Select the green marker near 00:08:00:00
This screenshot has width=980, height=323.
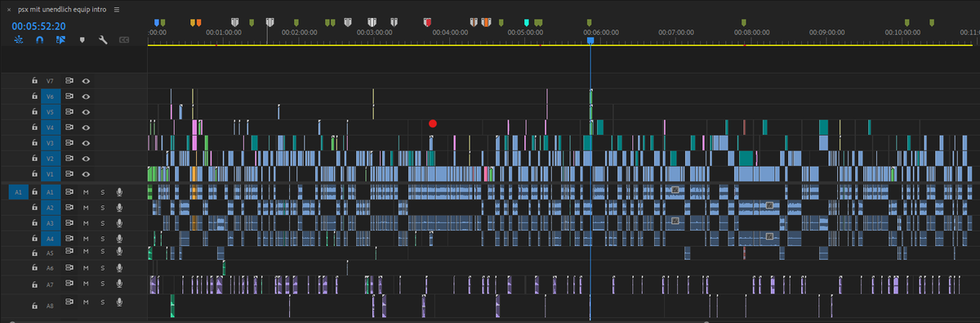(743, 23)
